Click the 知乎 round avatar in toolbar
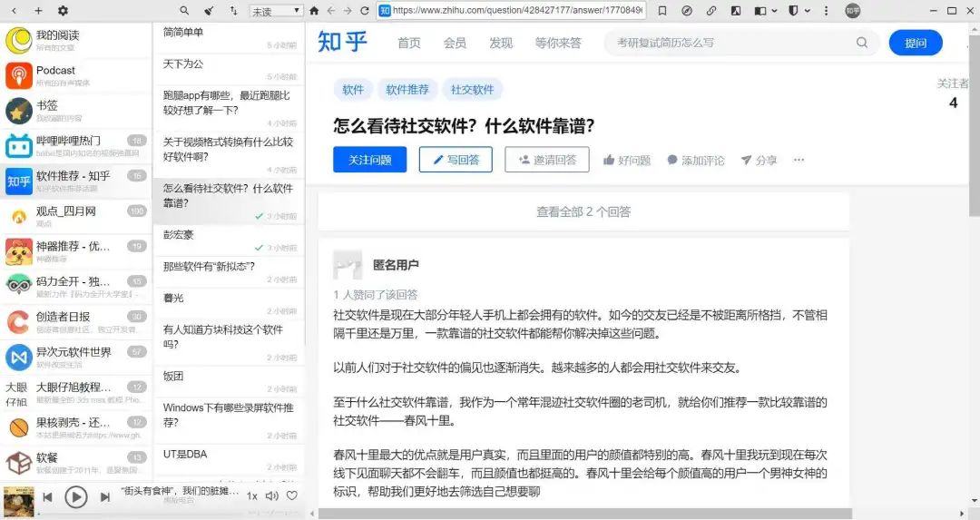The width and height of the screenshot is (980, 520). pyautogui.click(x=852, y=11)
